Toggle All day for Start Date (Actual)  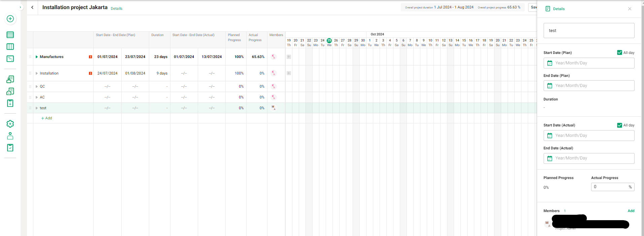619,125
